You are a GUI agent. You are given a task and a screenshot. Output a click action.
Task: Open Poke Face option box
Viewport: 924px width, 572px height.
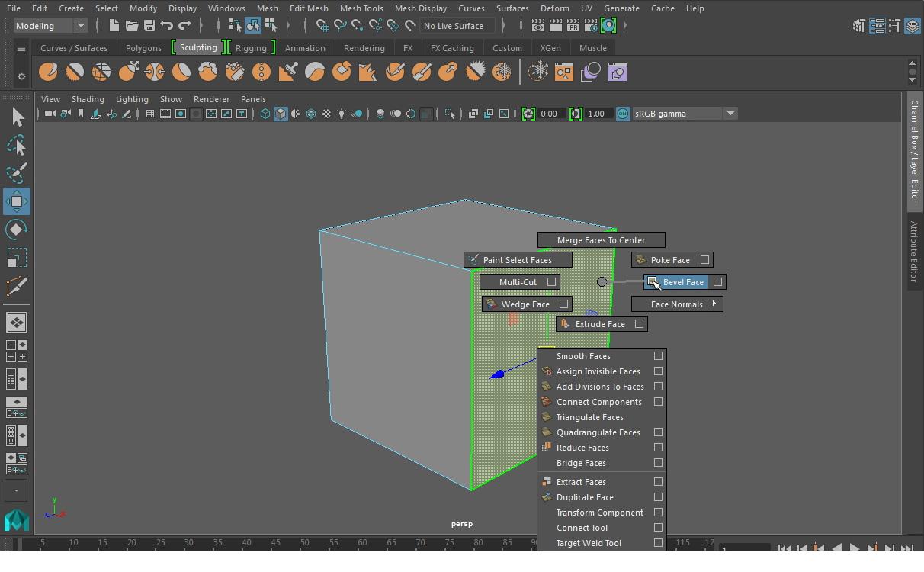[704, 260]
